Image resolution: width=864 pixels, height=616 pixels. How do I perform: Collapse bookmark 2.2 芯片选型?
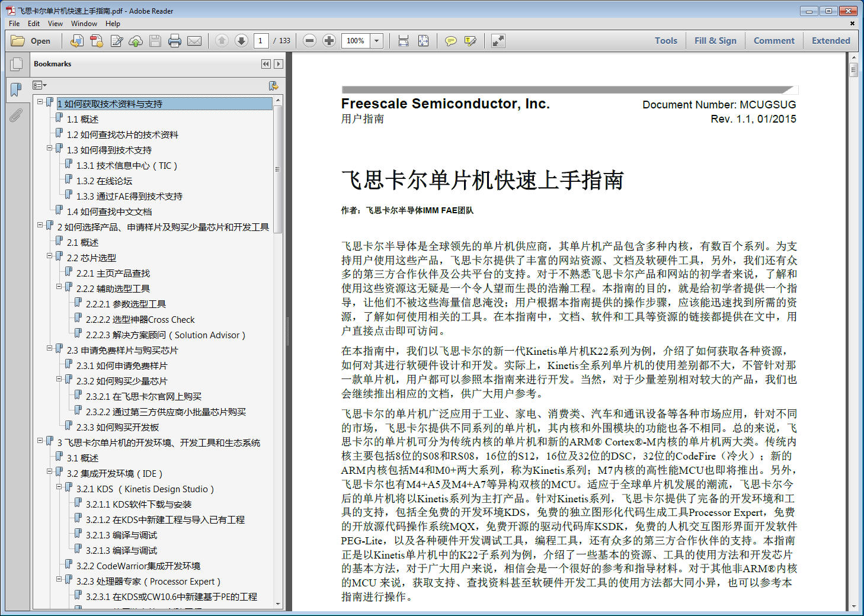coord(50,256)
